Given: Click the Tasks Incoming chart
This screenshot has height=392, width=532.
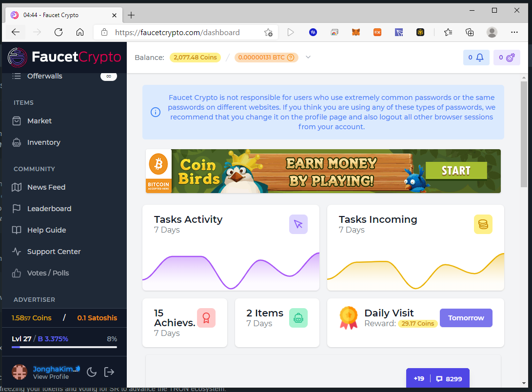Looking at the screenshot, I should (x=415, y=271).
